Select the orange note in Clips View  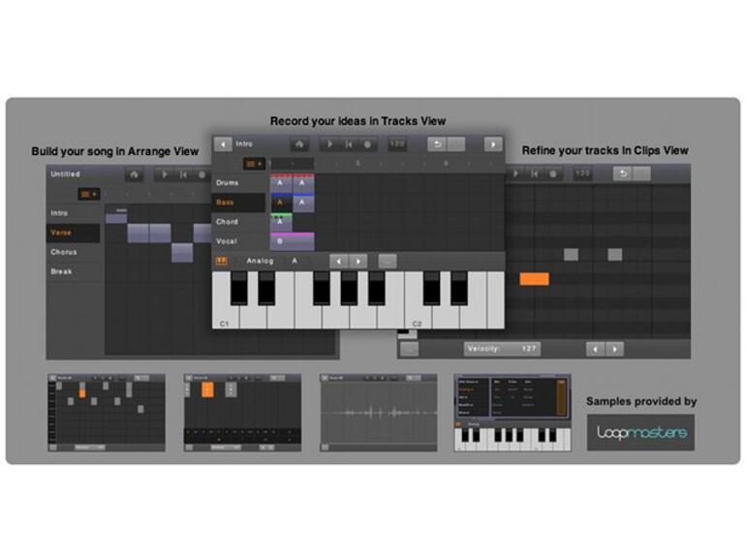(x=534, y=279)
